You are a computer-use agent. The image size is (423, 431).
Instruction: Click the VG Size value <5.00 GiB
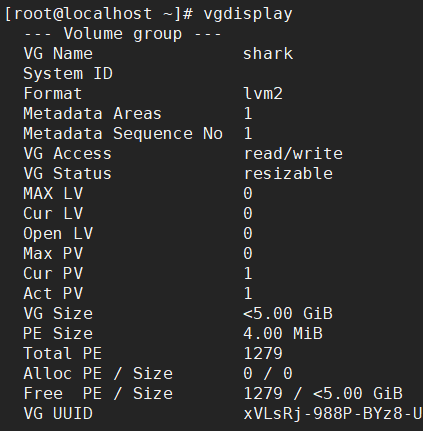click(x=288, y=314)
